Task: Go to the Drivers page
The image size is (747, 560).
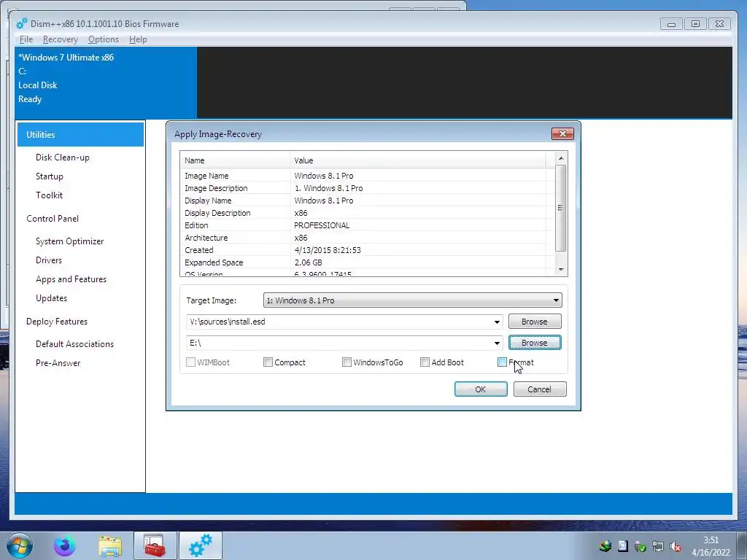Action: tap(49, 260)
